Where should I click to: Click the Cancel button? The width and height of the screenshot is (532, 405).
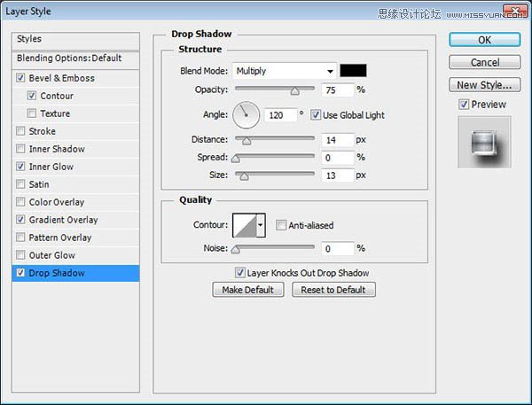pyautogui.click(x=484, y=62)
